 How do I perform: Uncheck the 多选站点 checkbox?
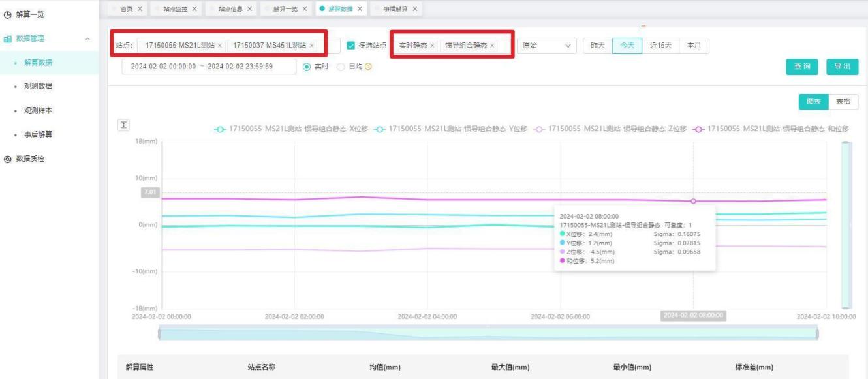tap(351, 46)
